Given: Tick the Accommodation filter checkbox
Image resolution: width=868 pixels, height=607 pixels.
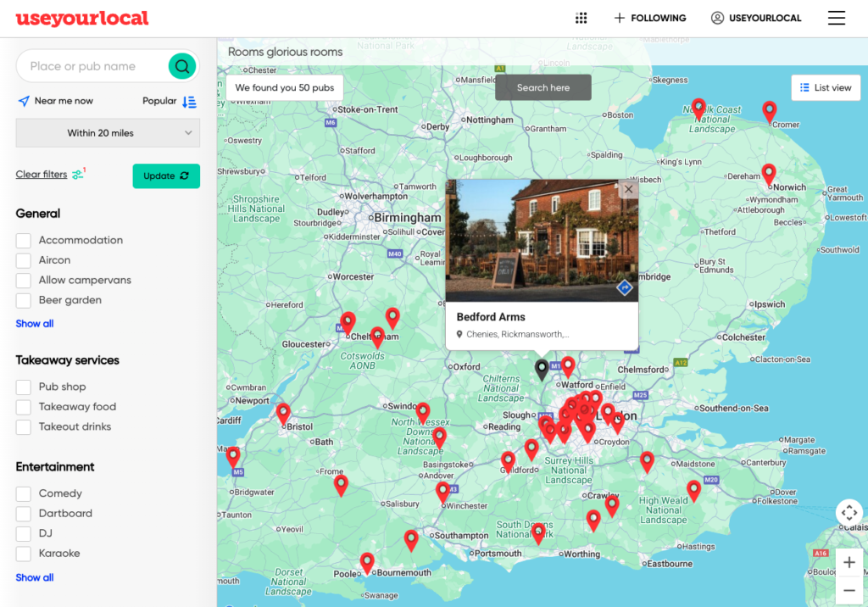Looking at the screenshot, I should click(24, 240).
